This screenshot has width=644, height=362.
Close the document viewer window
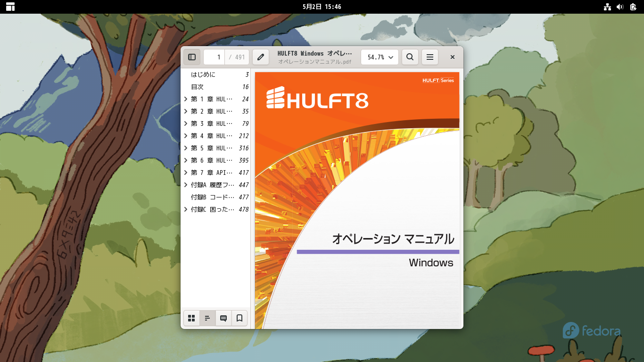[453, 57]
